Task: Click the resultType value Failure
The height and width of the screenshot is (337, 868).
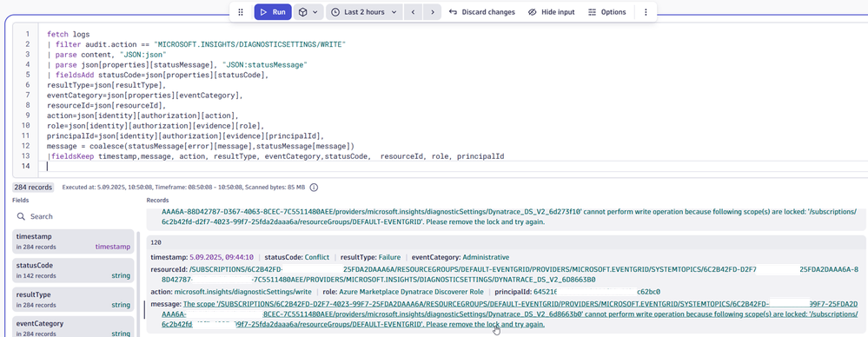Action: [x=390, y=257]
